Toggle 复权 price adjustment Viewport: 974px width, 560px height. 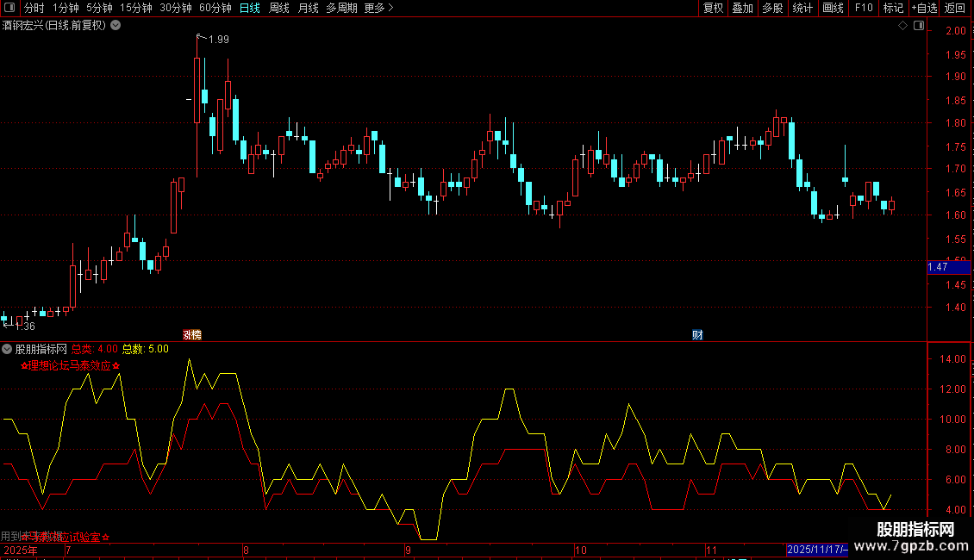713,8
